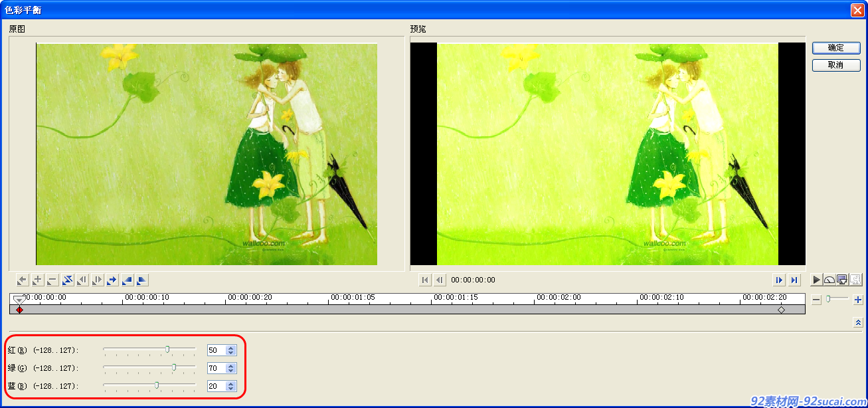Zoom in the timeline with the plus button

[858, 300]
